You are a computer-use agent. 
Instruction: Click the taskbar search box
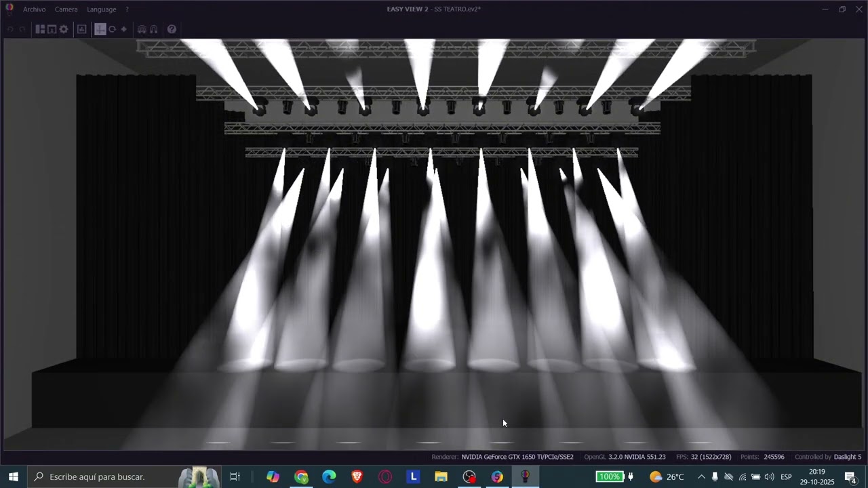(123, 476)
